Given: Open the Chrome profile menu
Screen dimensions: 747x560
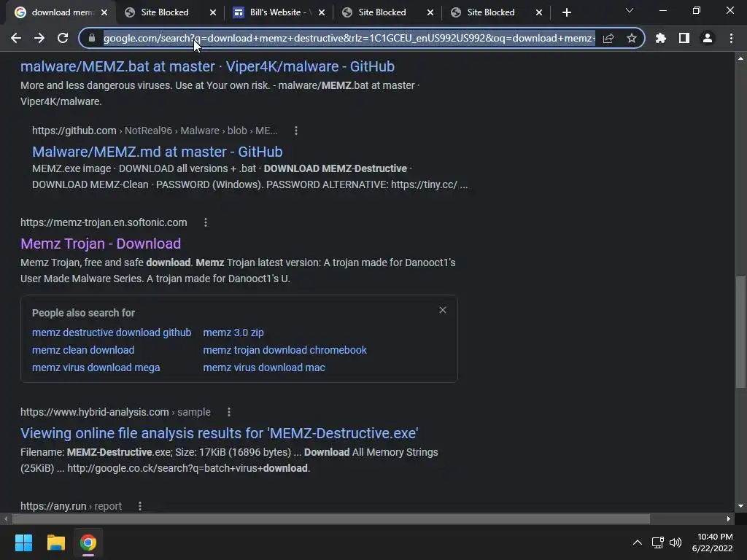Looking at the screenshot, I should 708,38.
